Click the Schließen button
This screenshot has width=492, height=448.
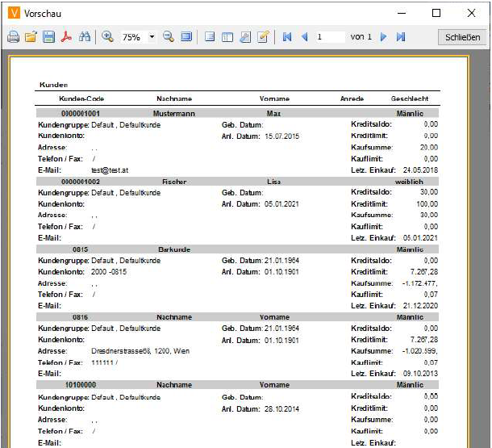tap(462, 37)
